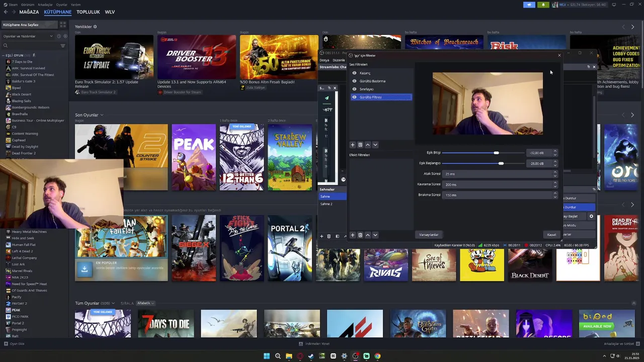This screenshot has height=362, width=644.
Task: Open Kütüphane Ana Sayfası button
Action: tap(29, 25)
